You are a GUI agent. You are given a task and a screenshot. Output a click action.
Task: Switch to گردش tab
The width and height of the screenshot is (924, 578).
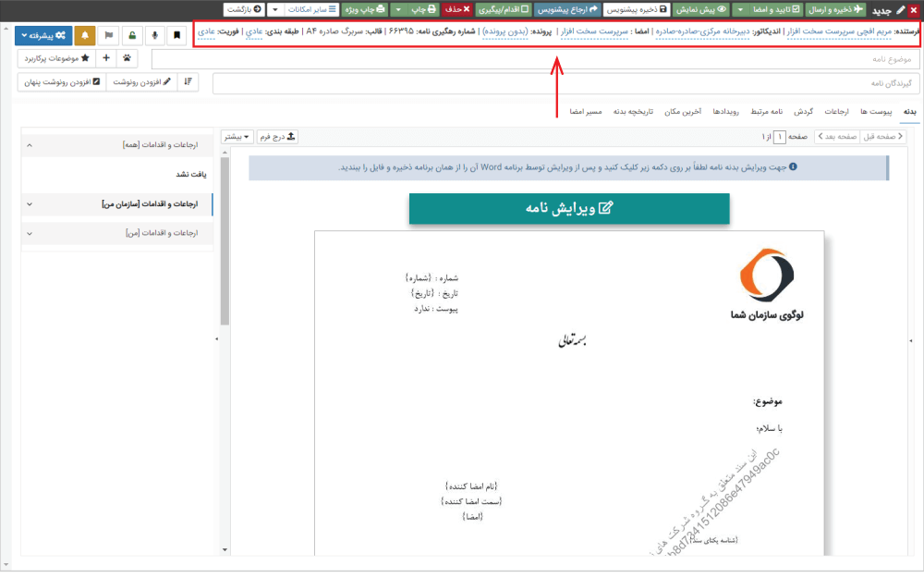pyautogui.click(x=803, y=112)
